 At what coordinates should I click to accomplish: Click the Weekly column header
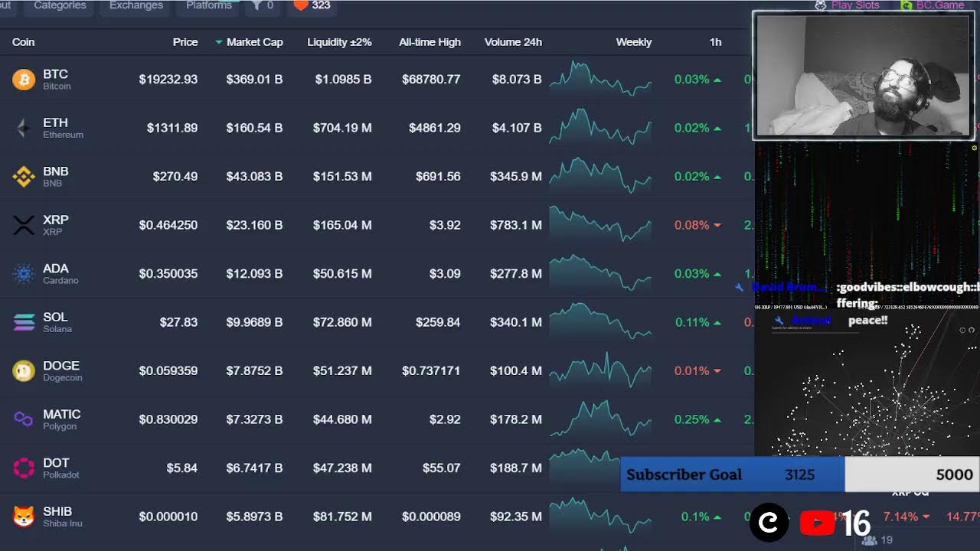(634, 42)
